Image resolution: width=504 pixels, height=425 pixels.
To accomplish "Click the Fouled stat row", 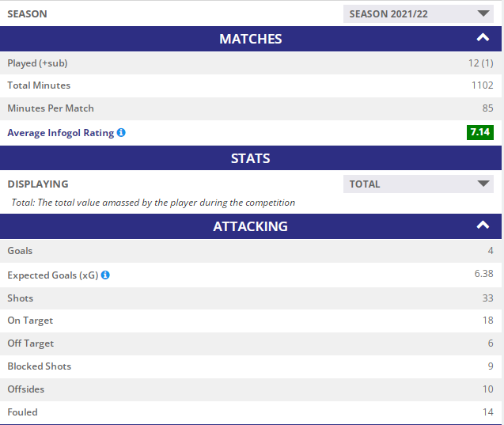I will point(251,412).
